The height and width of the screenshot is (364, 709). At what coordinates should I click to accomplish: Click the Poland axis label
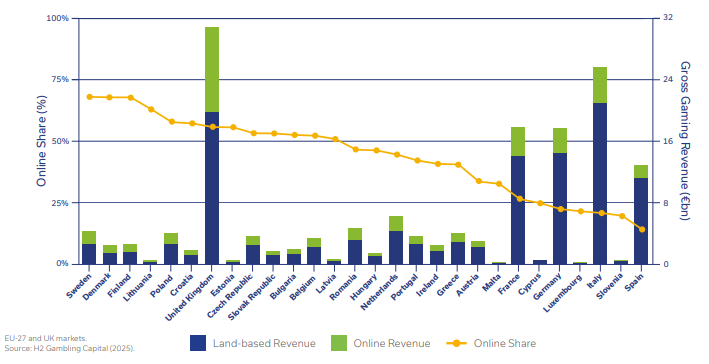[162, 284]
